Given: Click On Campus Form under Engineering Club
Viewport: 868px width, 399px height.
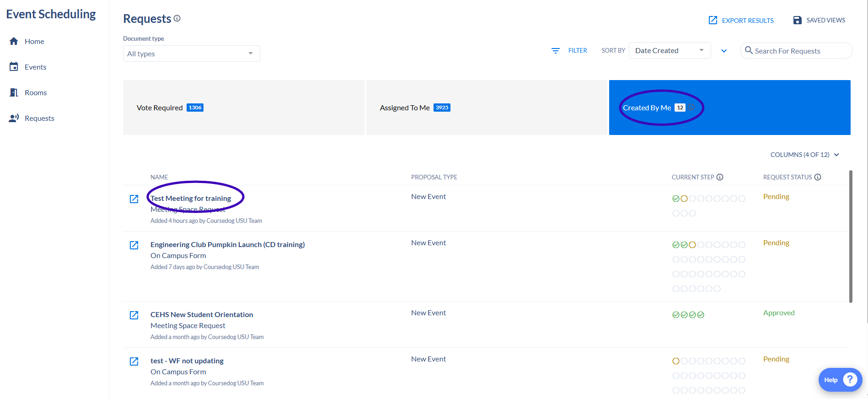Looking at the screenshot, I should pyautogui.click(x=178, y=255).
